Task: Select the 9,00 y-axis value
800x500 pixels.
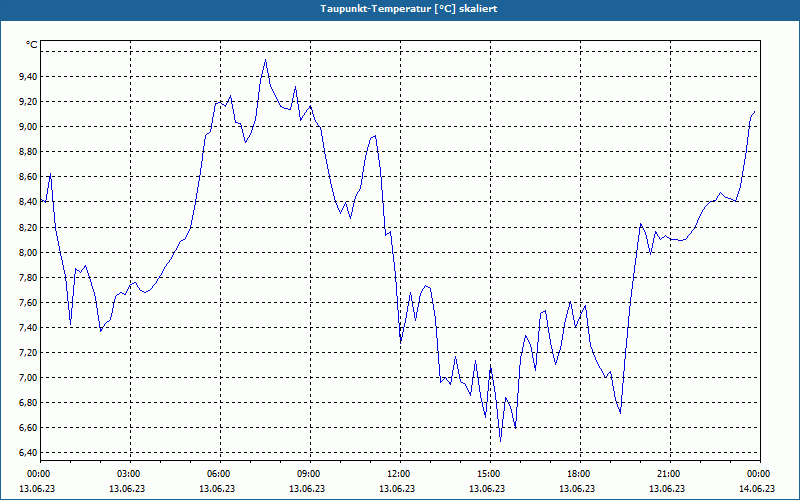Action: pos(28,127)
